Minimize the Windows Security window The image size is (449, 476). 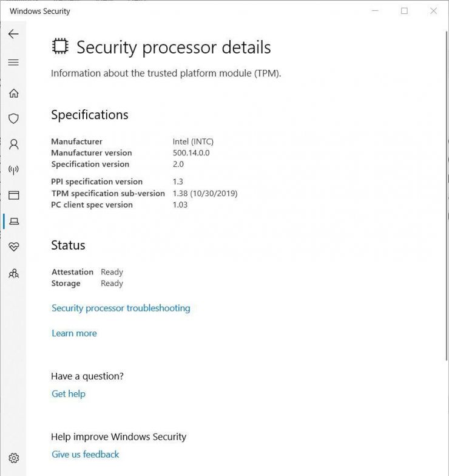(x=376, y=11)
